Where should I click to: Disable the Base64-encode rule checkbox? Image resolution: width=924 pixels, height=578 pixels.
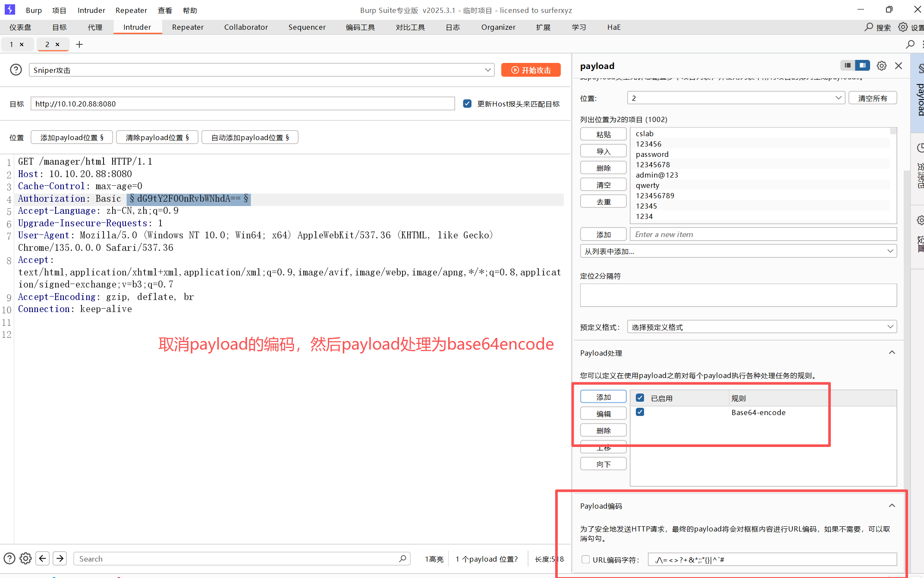pos(640,412)
